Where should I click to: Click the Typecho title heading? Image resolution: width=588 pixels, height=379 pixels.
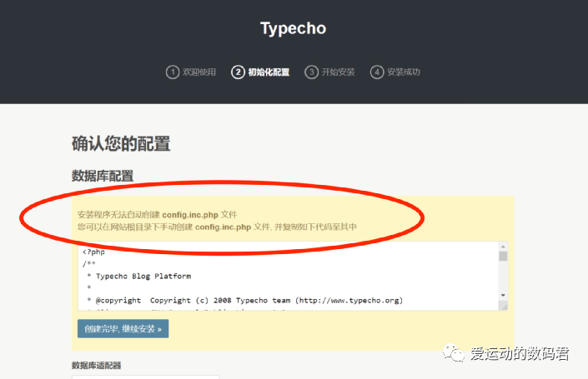294,28
